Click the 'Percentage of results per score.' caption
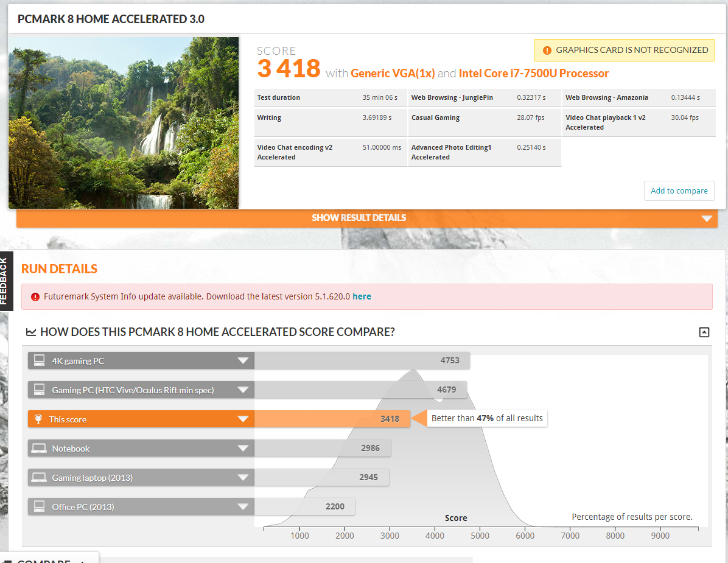The width and height of the screenshot is (728, 563). click(x=632, y=517)
